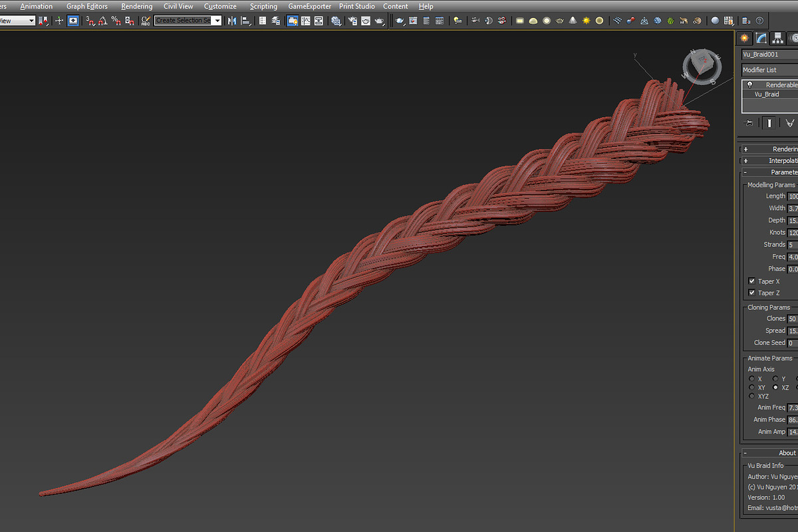Open the Rendering menu
This screenshot has width=798, height=532.
tap(136, 6)
